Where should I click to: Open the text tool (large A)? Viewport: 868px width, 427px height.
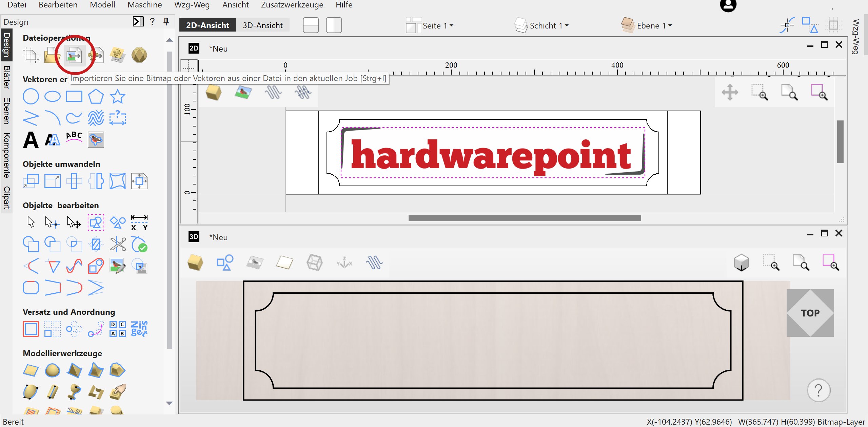click(31, 140)
